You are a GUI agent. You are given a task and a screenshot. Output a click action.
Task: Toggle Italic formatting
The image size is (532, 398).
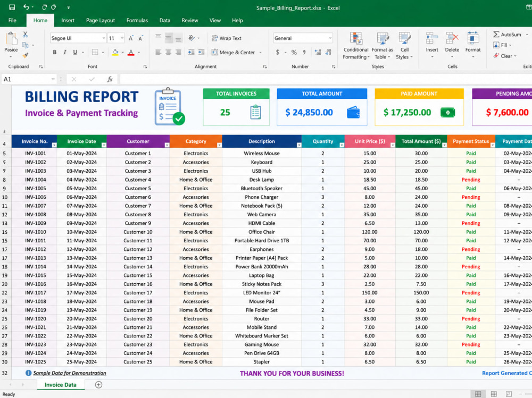pos(64,52)
